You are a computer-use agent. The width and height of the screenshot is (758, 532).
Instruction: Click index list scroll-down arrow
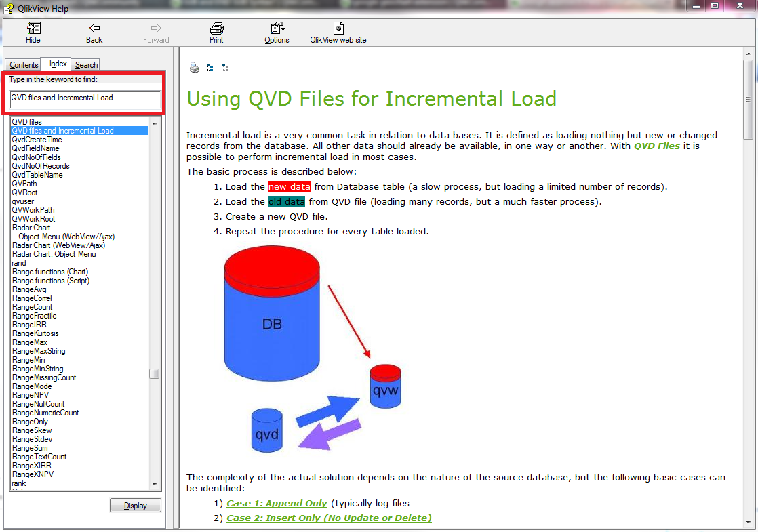[155, 484]
